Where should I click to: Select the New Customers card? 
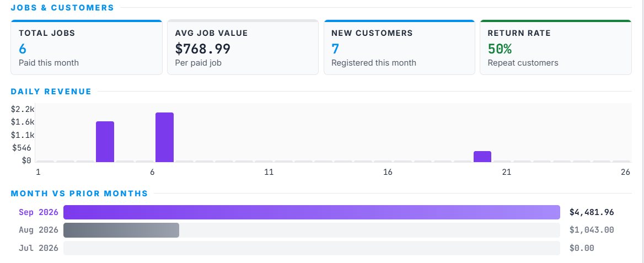coord(399,47)
